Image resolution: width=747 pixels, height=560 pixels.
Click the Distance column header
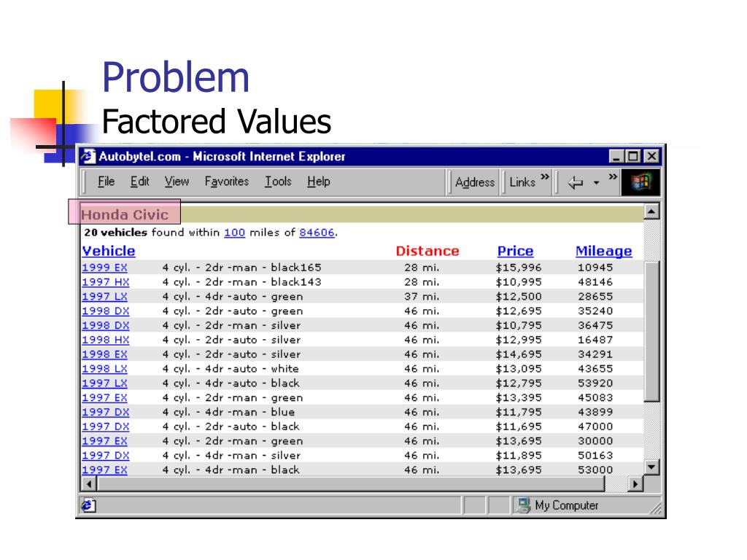(427, 251)
